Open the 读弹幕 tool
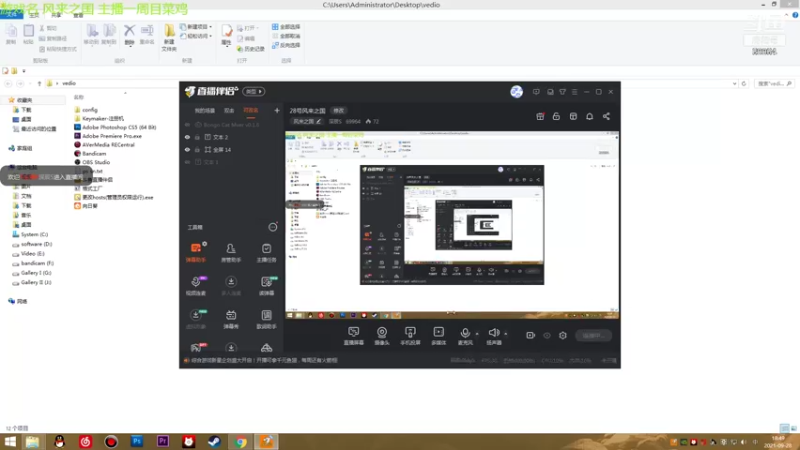 coord(266,286)
